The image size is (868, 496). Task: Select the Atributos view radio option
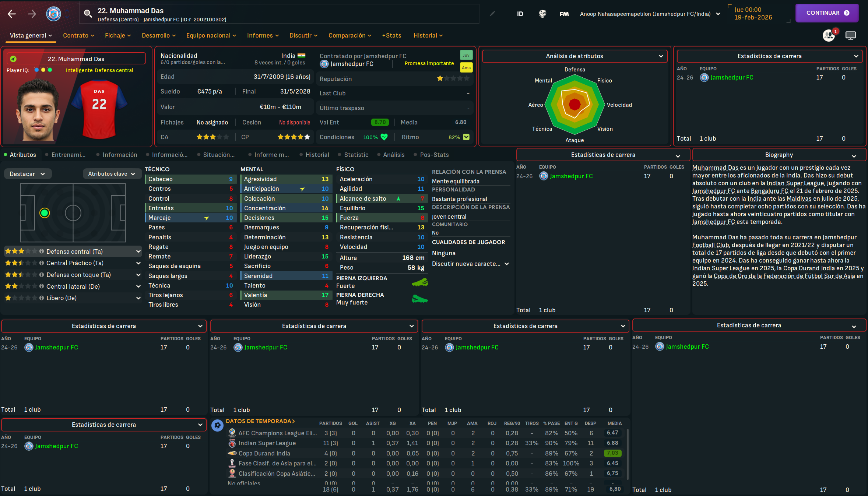pos(20,155)
